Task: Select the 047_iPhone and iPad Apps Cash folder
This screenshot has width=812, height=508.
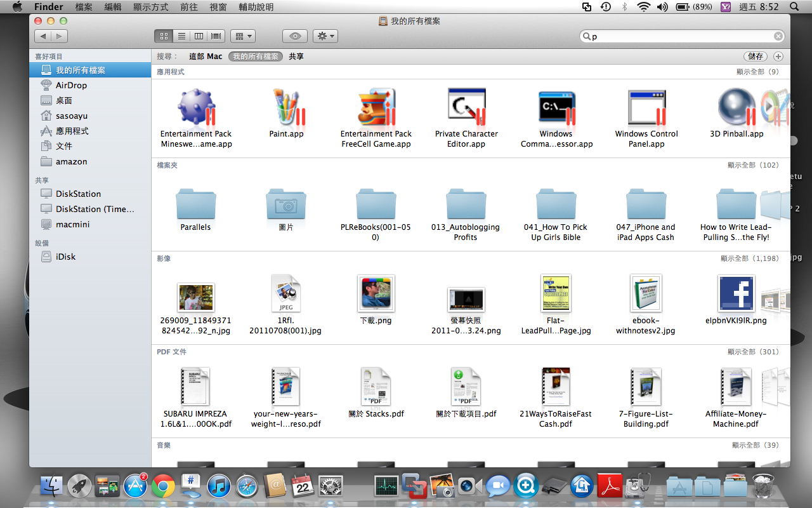Action: 646,203
